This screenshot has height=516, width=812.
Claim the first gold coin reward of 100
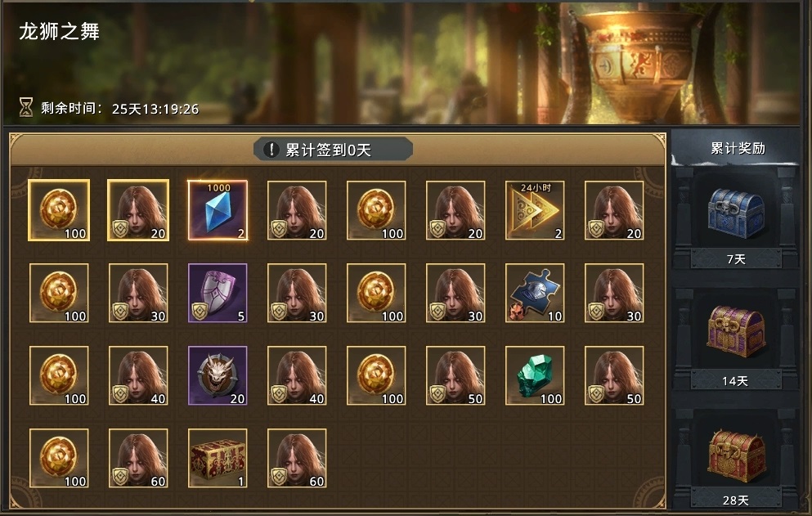59,210
